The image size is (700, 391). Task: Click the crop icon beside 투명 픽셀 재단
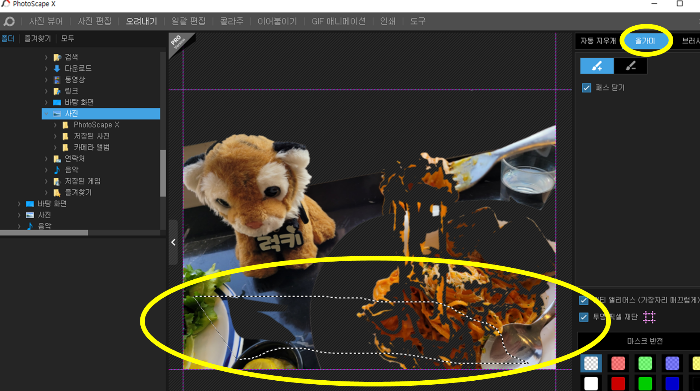(649, 317)
